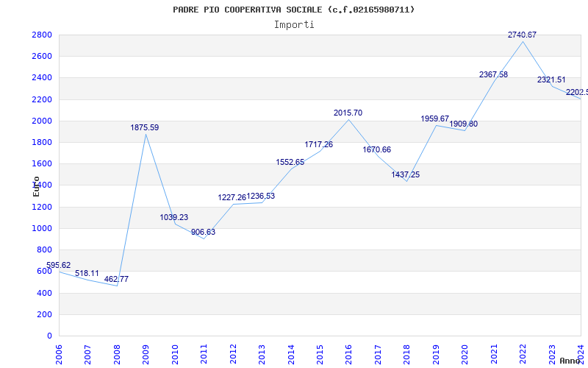
Task: Click the y-axis value 2600
Action: [42, 57]
